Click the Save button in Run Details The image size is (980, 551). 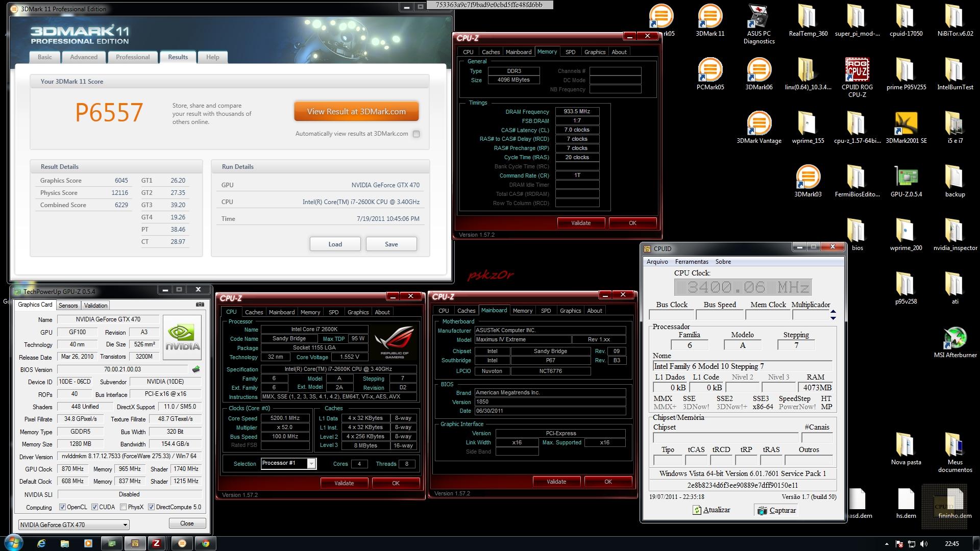pyautogui.click(x=391, y=244)
